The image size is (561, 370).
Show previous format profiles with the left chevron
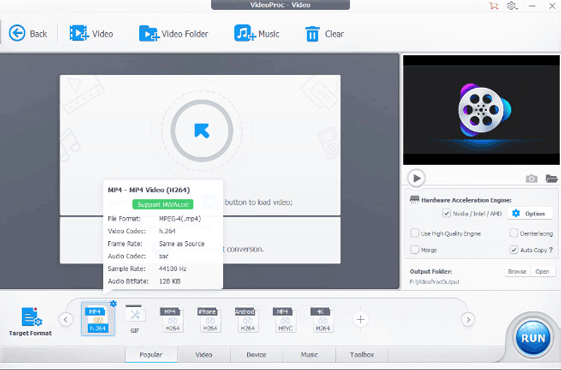click(65, 319)
